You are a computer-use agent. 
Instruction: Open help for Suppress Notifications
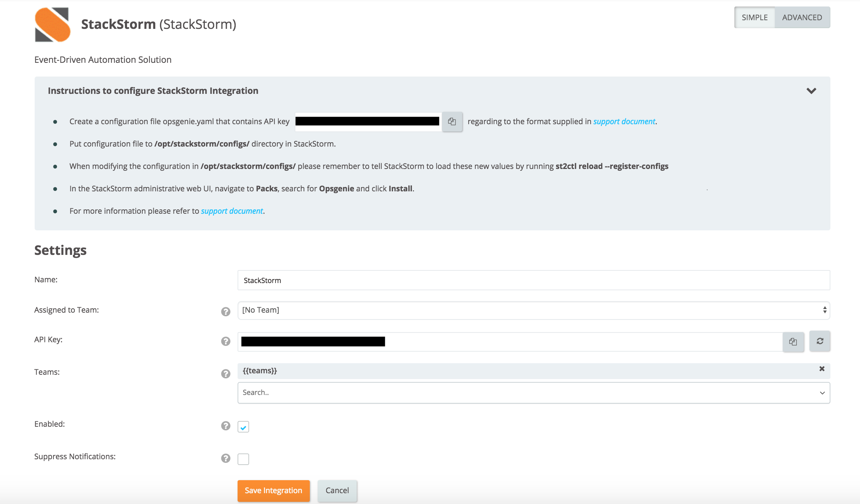(x=226, y=458)
